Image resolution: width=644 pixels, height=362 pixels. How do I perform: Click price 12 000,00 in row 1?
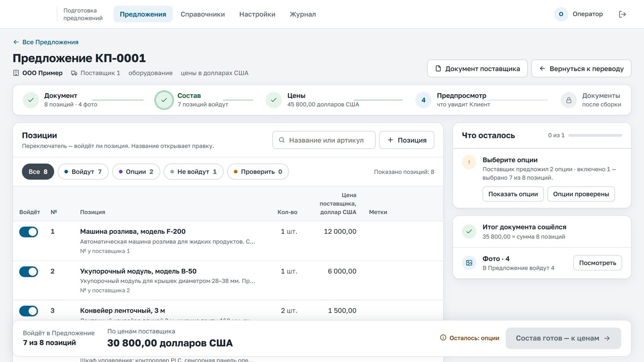tap(340, 231)
